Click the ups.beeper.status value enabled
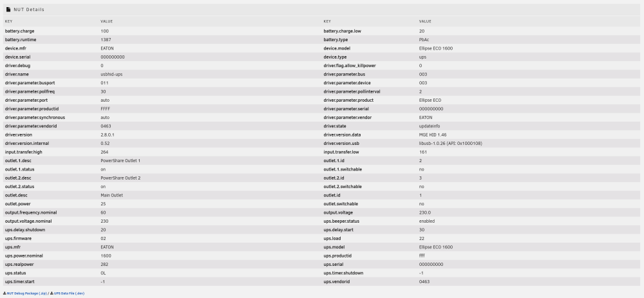644x298 pixels. coord(427,221)
